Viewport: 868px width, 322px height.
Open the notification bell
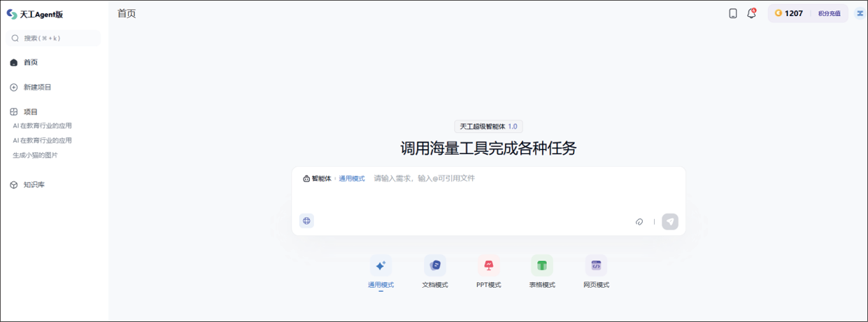pyautogui.click(x=752, y=13)
